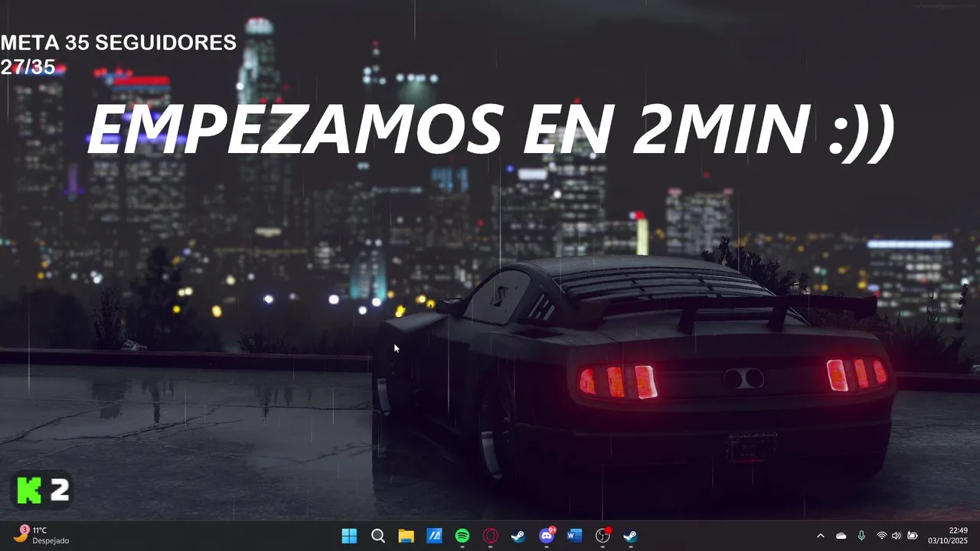
Task: Open OneDrive cloud tray icon
Action: point(841,536)
